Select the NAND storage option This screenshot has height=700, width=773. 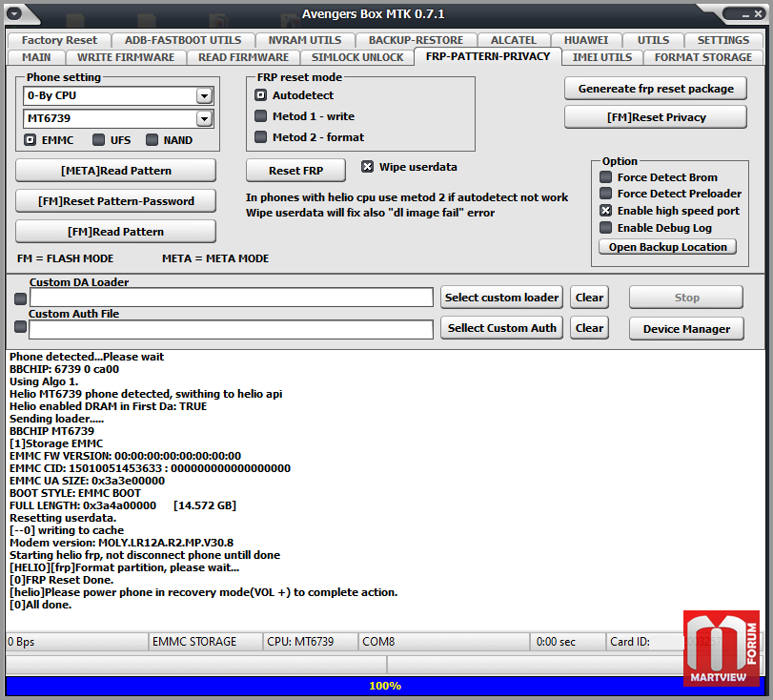pos(152,140)
